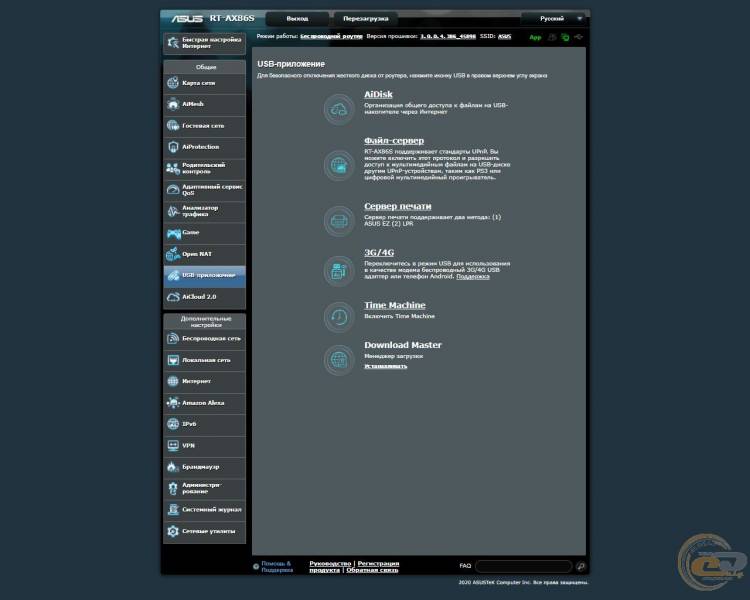The width and height of the screenshot is (750, 600).
Task: Open Системный журнал system log
Action: pyautogui.click(x=205, y=510)
